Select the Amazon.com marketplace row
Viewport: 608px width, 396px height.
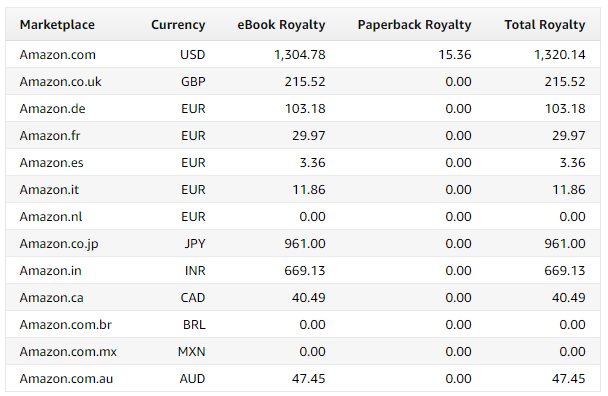(303, 54)
